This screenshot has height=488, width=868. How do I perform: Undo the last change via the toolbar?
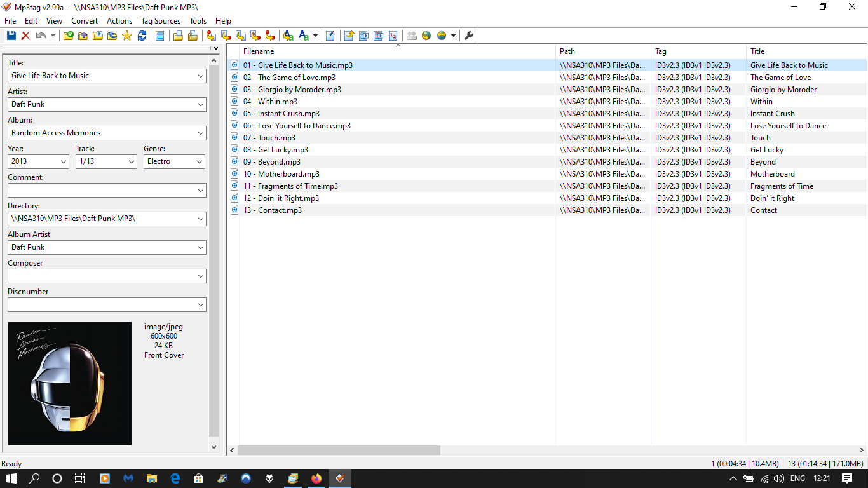tap(40, 36)
